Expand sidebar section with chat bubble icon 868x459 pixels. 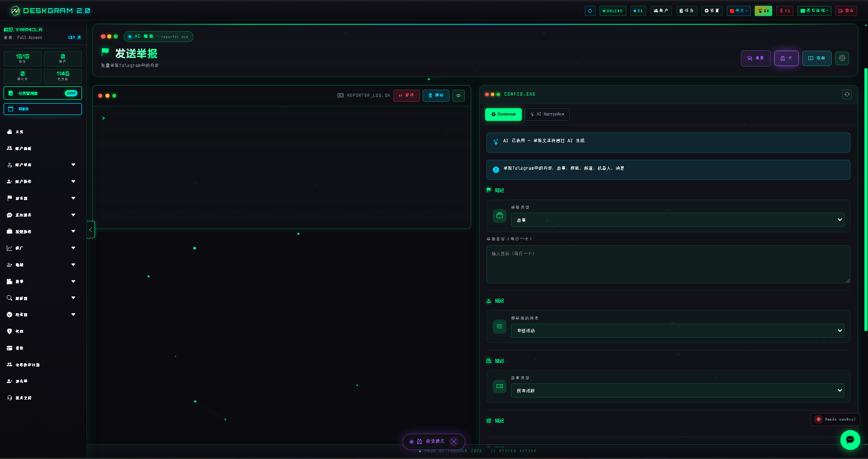[x=42, y=215]
